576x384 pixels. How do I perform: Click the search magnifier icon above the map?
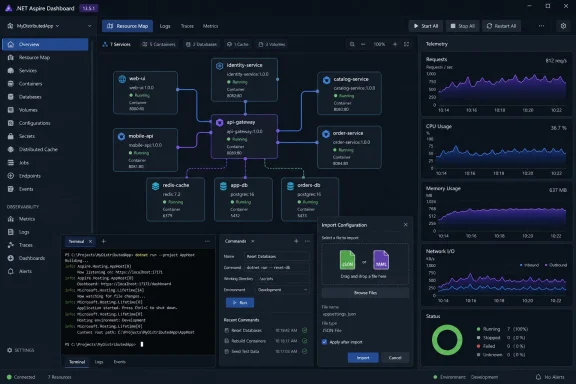coord(352,44)
